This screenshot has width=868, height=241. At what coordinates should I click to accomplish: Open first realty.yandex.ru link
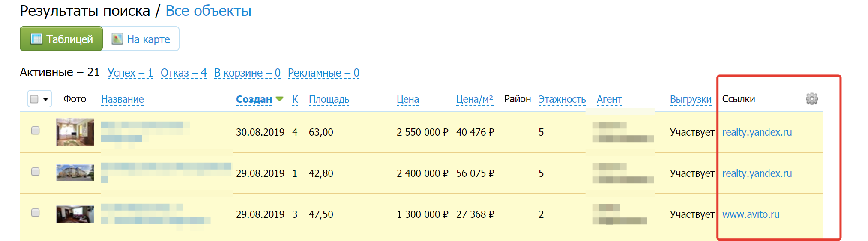(x=757, y=132)
